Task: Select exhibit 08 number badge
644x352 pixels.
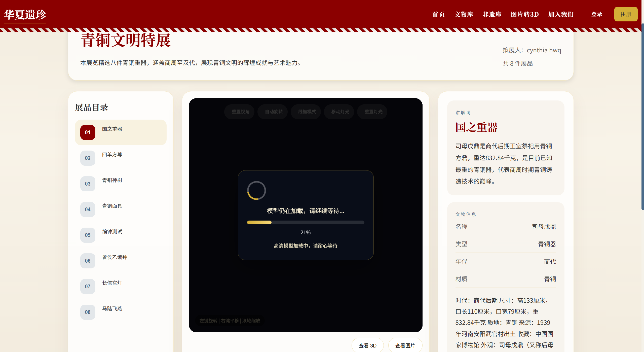Action: tap(88, 312)
